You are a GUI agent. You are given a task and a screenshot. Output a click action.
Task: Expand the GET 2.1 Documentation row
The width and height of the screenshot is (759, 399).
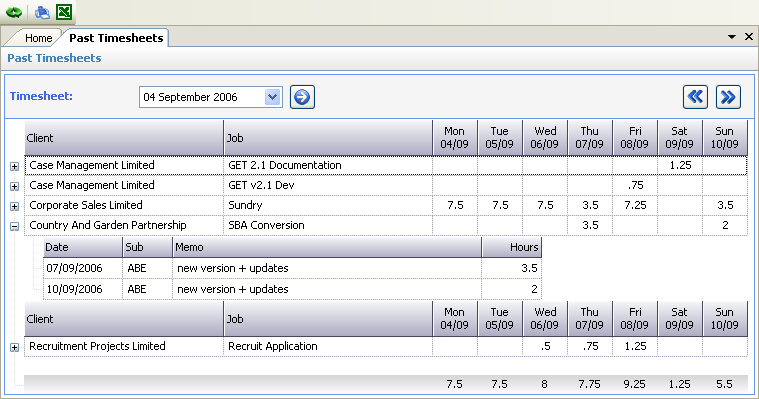coord(15,167)
